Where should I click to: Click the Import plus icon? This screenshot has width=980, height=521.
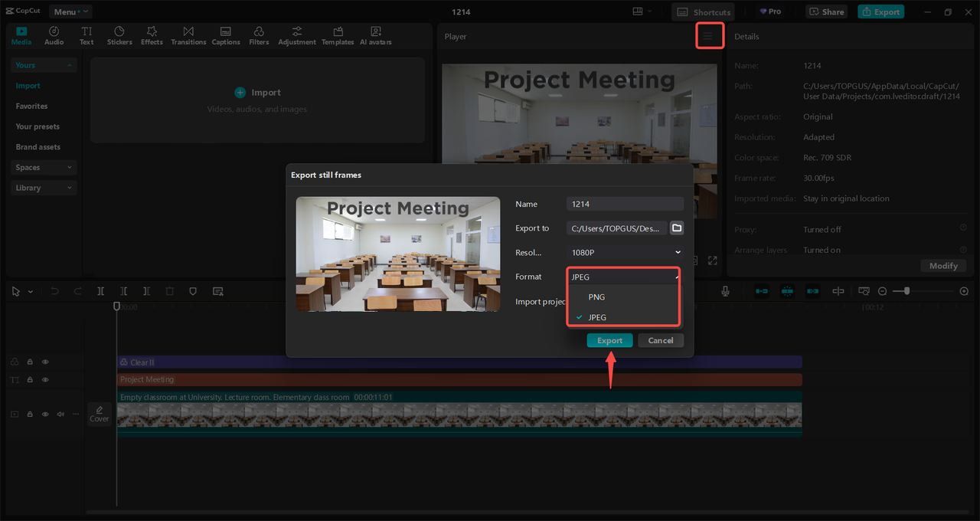click(x=240, y=92)
